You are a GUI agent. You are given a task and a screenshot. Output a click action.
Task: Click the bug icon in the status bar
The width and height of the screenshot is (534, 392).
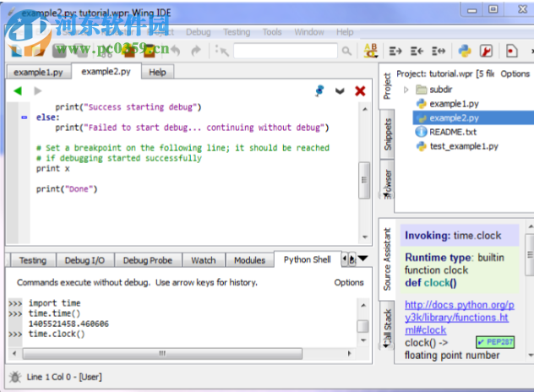(x=15, y=377)
